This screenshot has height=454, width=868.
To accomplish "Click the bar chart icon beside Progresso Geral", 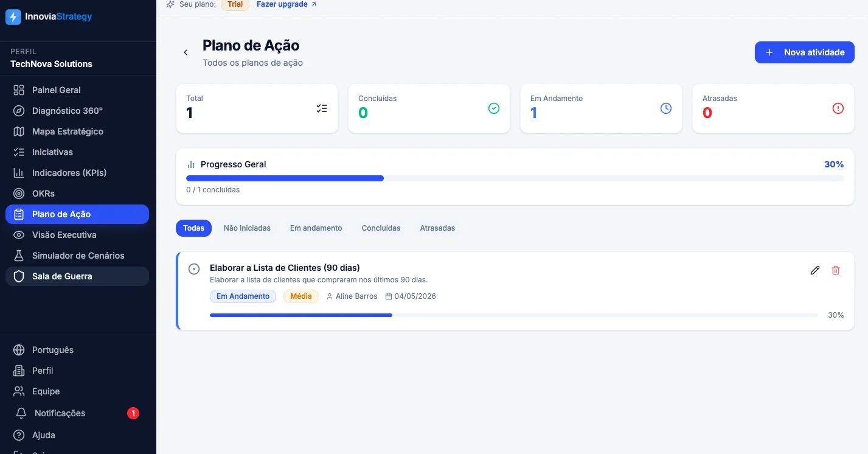I will pos(191,164).
